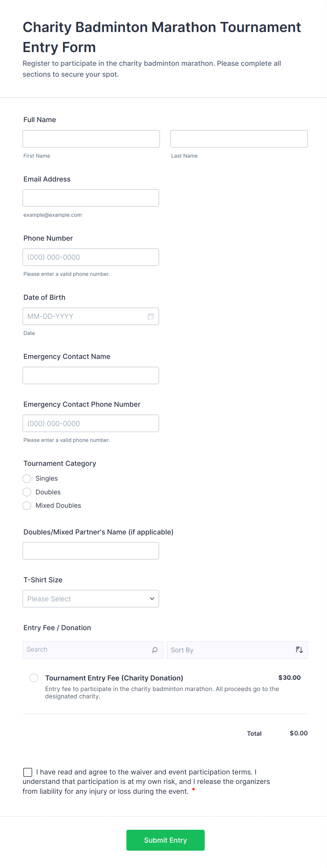327x868 pixels.
Task: Click the Emergency Contact Name field
Action: (91, 375)
